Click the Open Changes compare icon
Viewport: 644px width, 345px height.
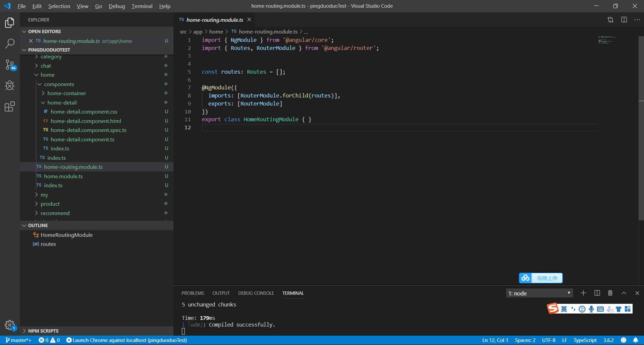[610, 20]
